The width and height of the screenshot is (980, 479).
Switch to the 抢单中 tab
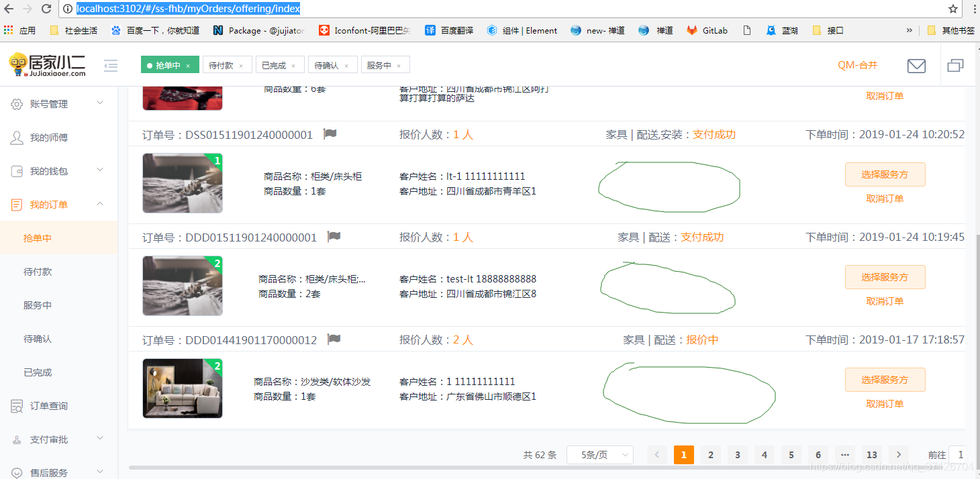coord(168,65)
